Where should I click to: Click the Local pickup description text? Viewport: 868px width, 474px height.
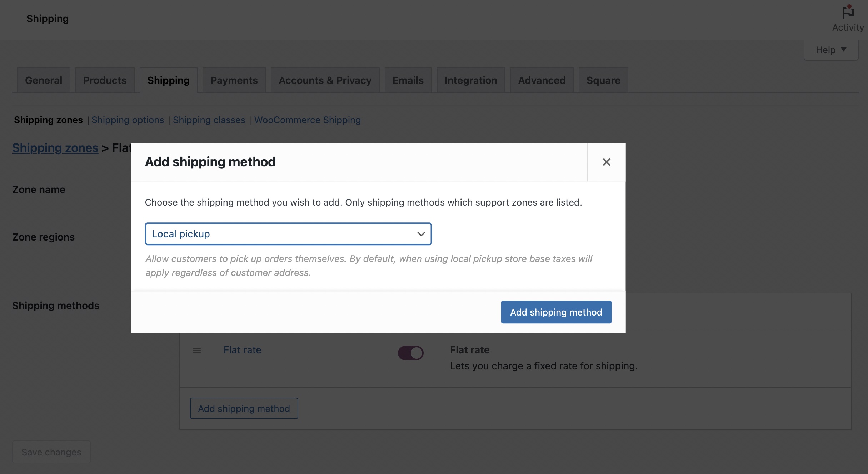pos(369,266)
